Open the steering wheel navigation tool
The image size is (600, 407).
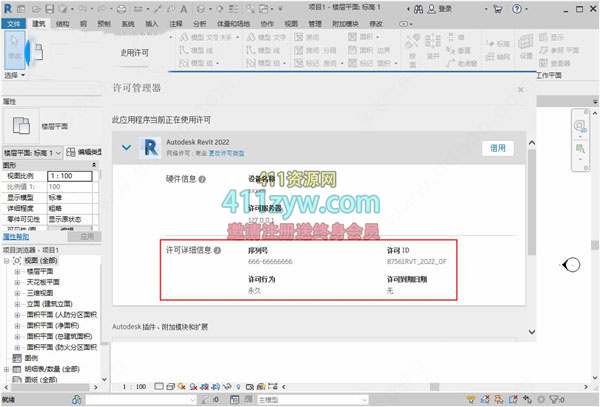click(581, 126)
